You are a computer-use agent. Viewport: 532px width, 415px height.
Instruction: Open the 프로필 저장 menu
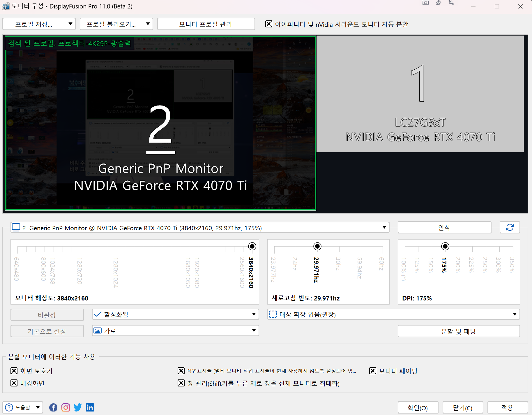[x=39, y=24]
